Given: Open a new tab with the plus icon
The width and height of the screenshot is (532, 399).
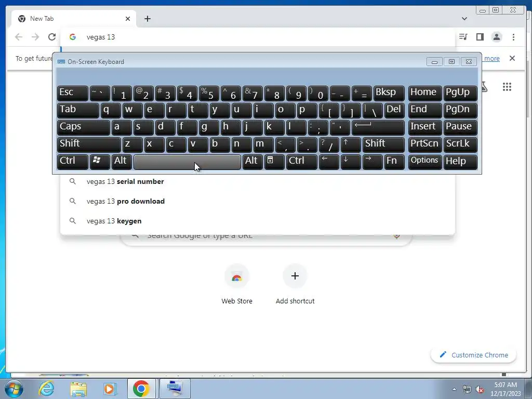Looking at the screenshot, I should click(147, 19).
